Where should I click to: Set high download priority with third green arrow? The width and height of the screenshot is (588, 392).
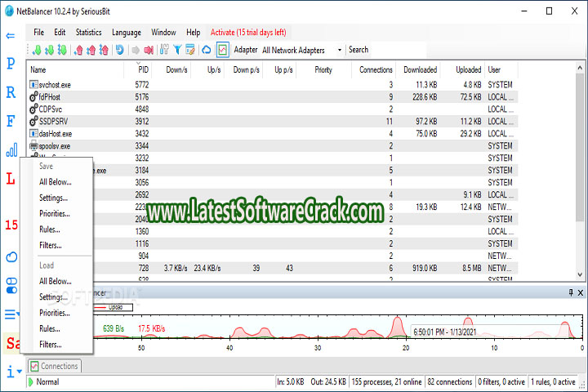(62, 50)
